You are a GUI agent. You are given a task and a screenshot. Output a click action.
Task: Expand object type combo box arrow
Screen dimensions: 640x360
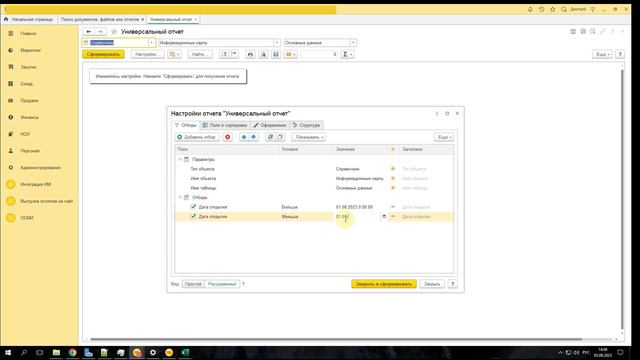[x=151, y=43]
